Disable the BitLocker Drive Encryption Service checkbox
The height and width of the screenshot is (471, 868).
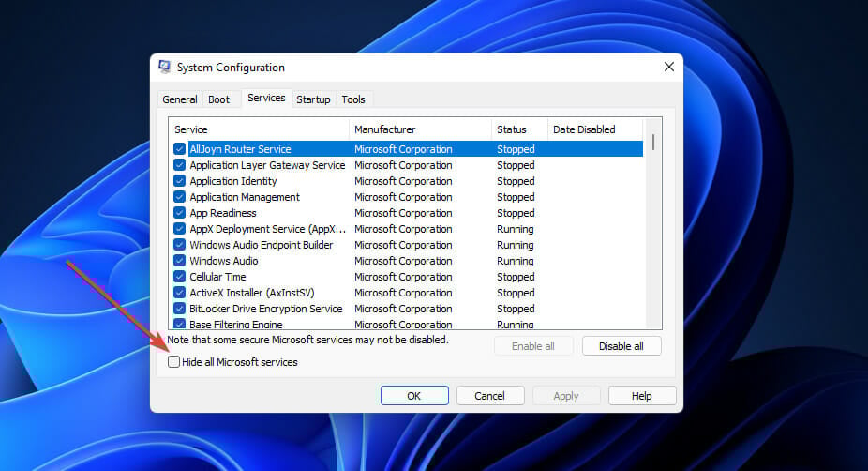(179, 309)
